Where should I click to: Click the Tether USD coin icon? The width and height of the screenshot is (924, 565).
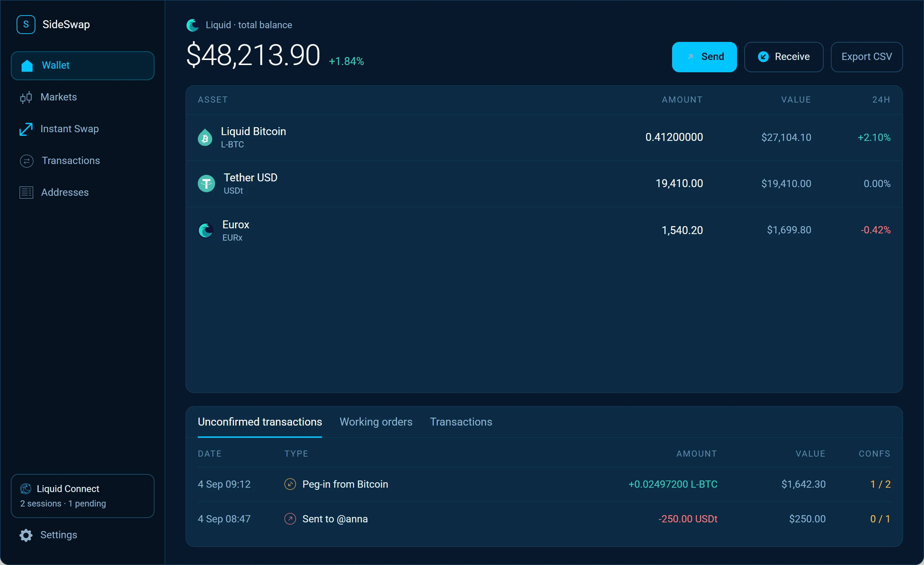point(206,184)
